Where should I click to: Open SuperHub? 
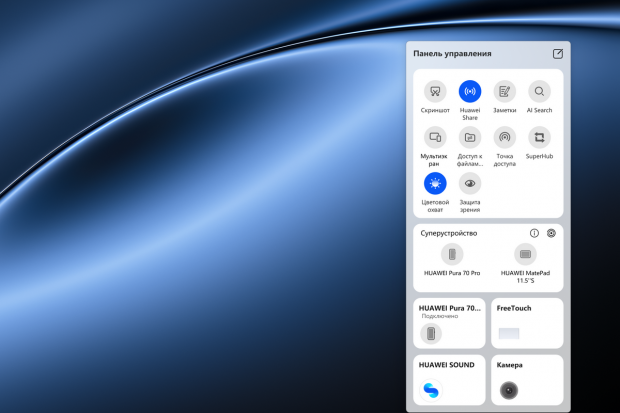539,137
